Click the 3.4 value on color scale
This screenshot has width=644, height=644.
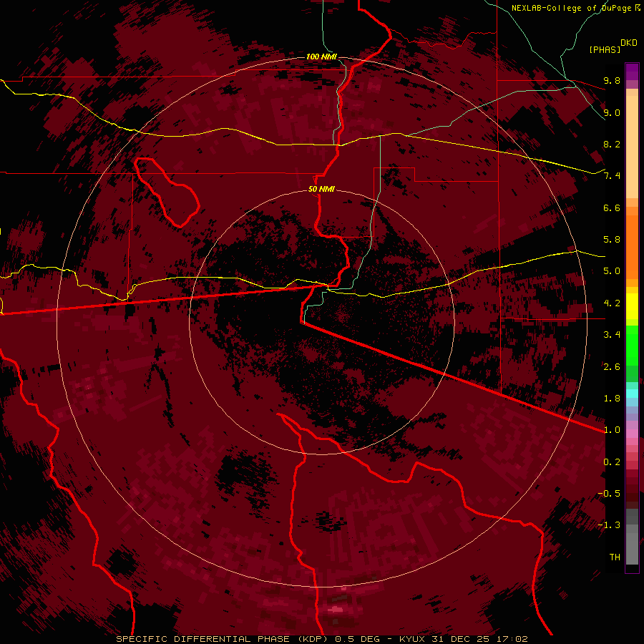612,335
